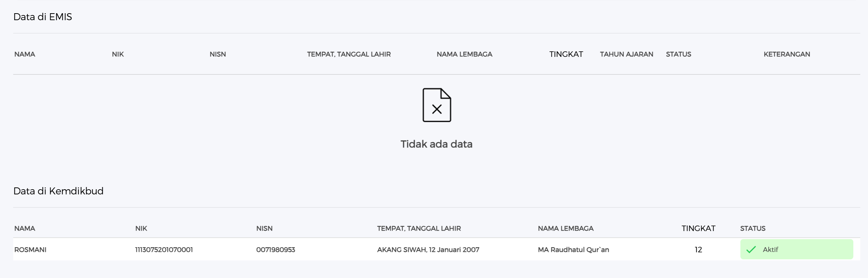868x278 pixels.
Task: Click the institution 'MA Raudhatul Qur`an'
Action: 573,250
